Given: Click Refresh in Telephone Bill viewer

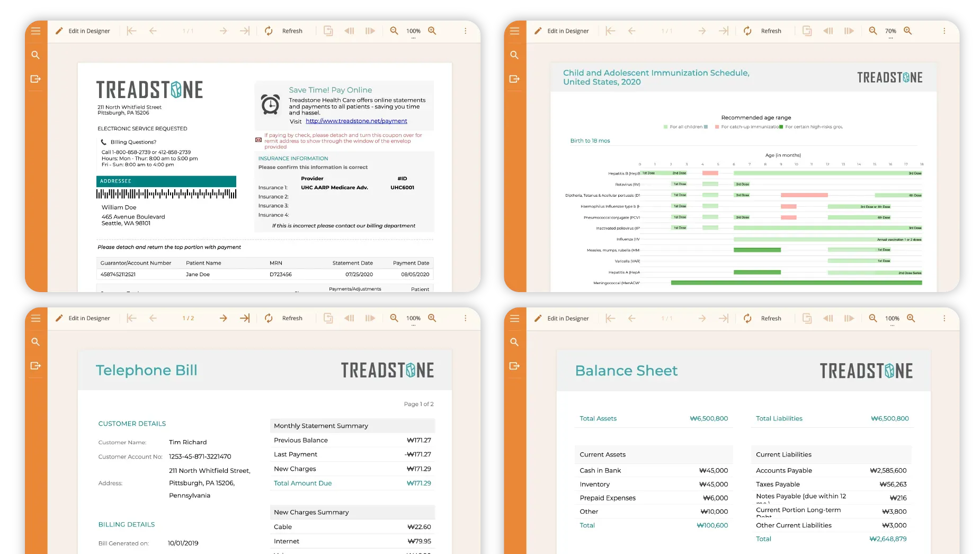Looking at the screenshot, I should (x=284, y=318).
